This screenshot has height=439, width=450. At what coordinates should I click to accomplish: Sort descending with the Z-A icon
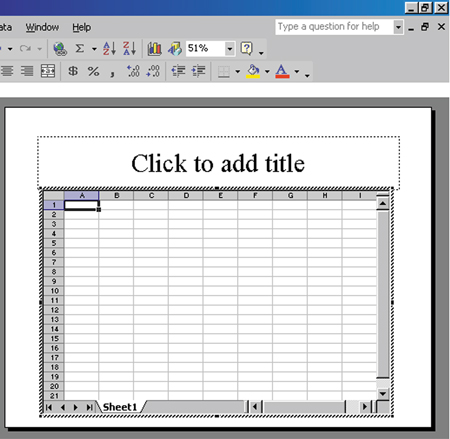point(130,48)
